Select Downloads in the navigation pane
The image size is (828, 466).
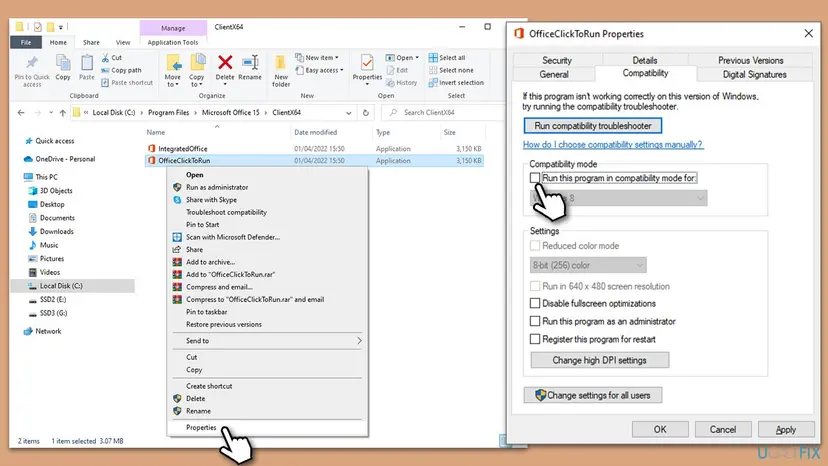click(x=57, y=231)
